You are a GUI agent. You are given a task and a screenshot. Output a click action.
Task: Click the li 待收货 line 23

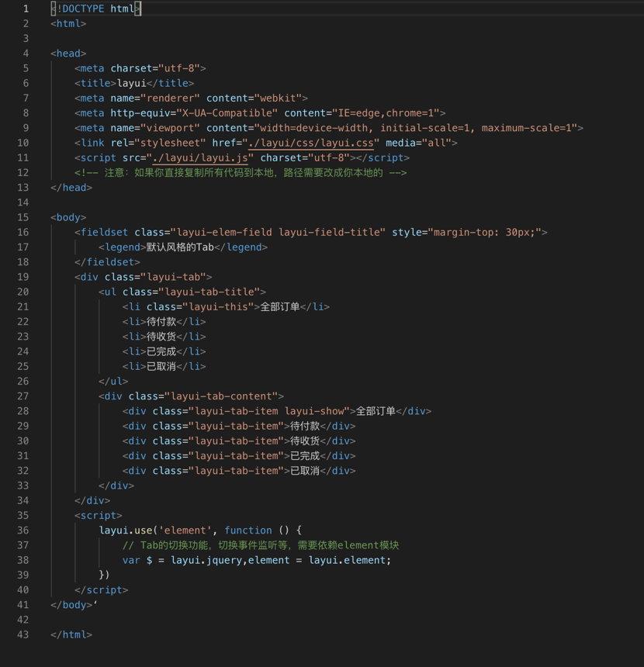pos(164,337)
